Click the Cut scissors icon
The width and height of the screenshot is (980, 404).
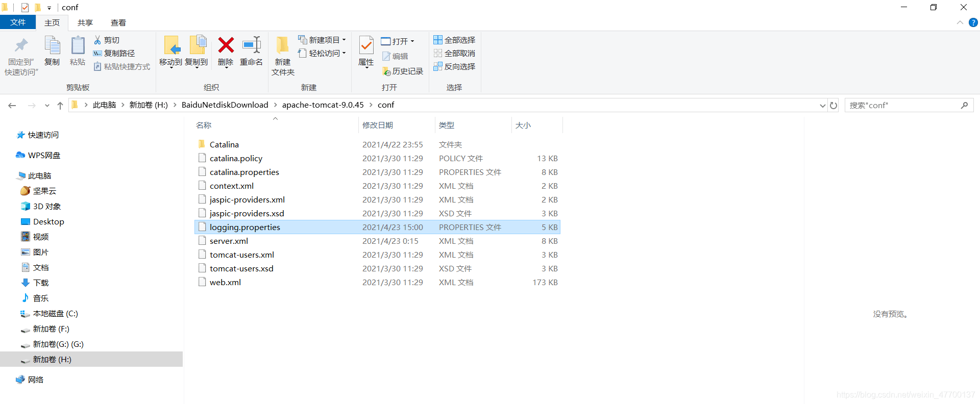pyautogui.click(x=97, y=40)
